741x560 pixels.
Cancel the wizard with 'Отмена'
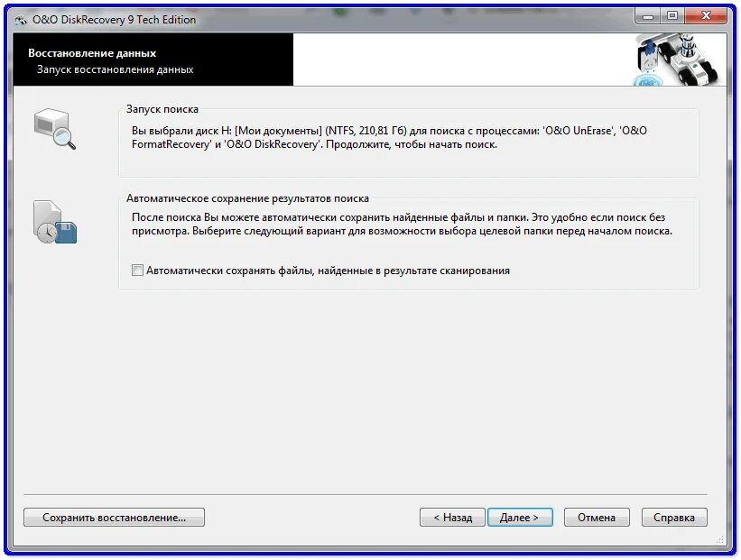[597, 518]
